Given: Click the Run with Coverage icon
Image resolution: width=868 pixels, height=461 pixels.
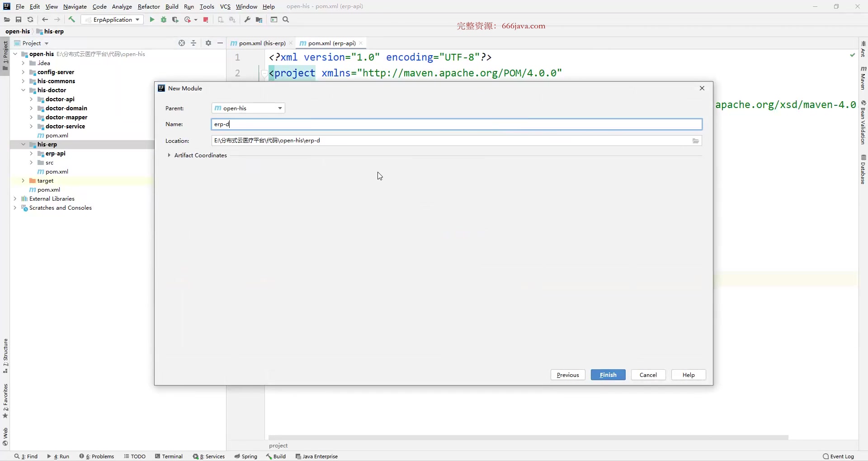Looking at the screenshot, I should (175, 19).
